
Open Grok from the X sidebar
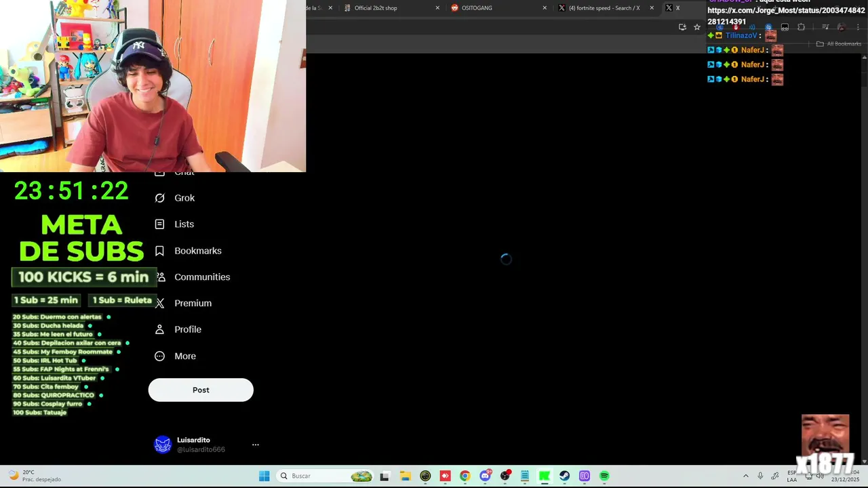point(175,198)
